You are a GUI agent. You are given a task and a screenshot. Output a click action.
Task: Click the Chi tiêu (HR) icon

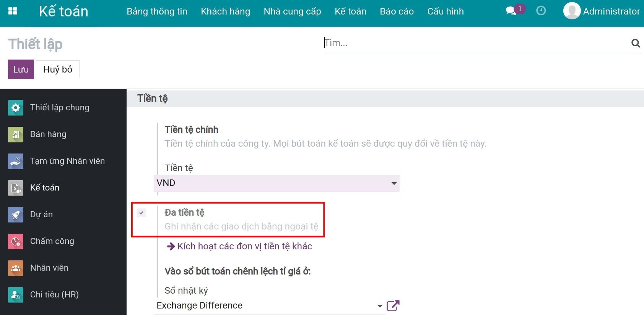tap(16, 295)
